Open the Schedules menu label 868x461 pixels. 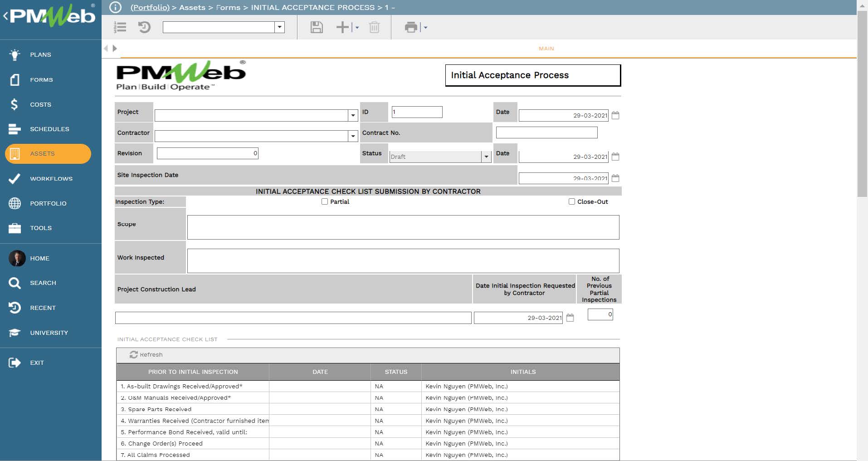point(49,129)
